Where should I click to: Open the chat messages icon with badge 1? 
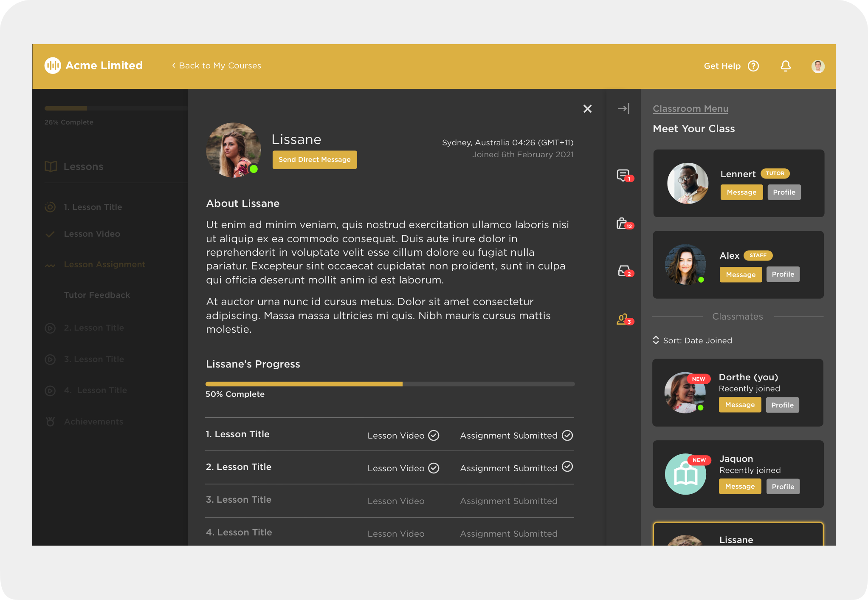pyautogui.click(x=623, y=175)
